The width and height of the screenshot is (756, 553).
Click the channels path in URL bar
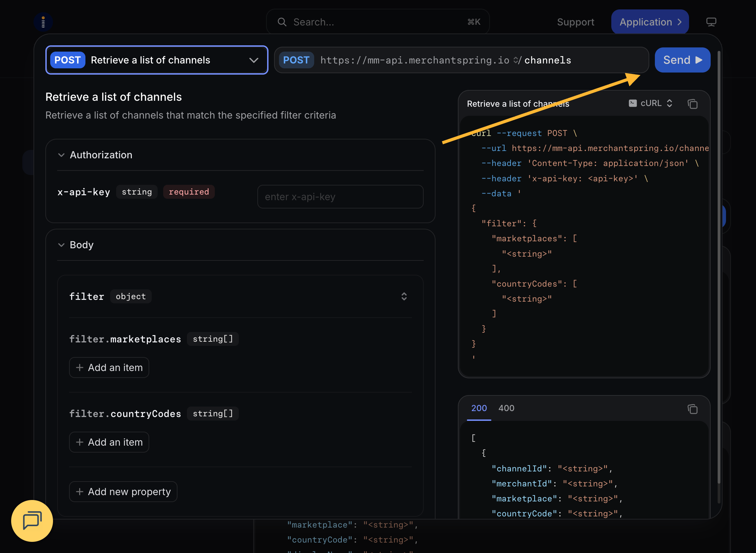547,60
